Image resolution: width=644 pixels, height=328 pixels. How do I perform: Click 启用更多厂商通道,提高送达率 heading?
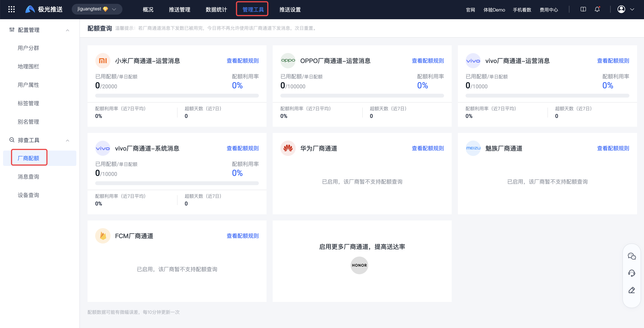(x=362, y=247)
